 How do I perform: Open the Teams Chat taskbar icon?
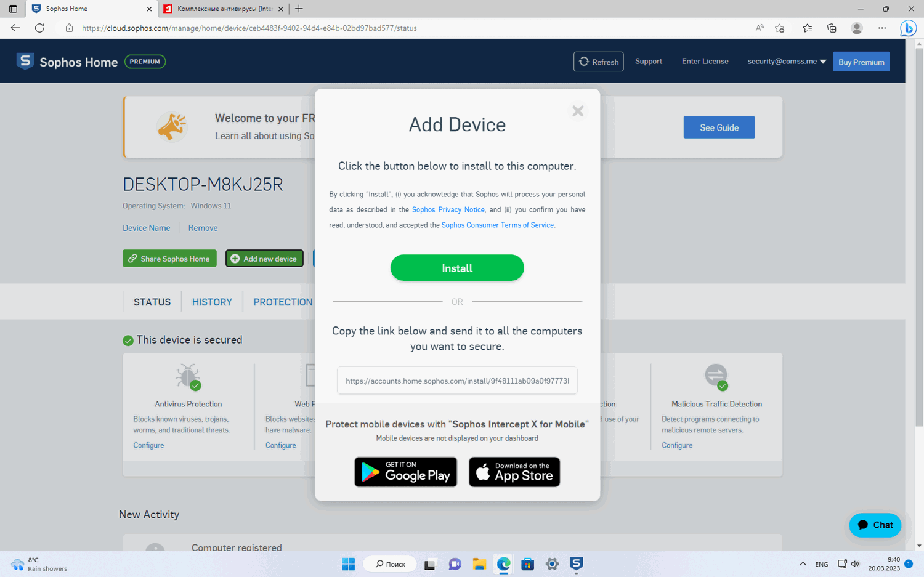[x=455, y=563]
